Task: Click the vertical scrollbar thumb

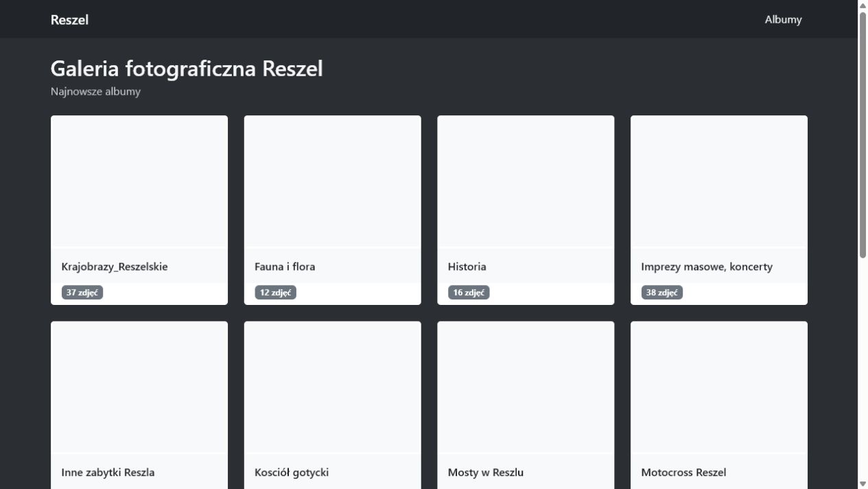Action: 863,135
